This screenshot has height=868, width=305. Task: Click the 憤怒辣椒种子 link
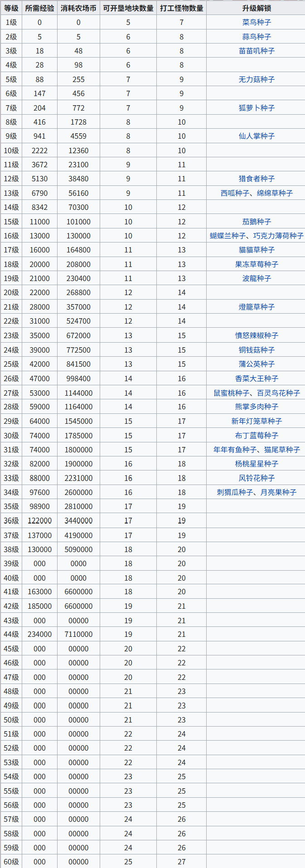pos(257,335)
